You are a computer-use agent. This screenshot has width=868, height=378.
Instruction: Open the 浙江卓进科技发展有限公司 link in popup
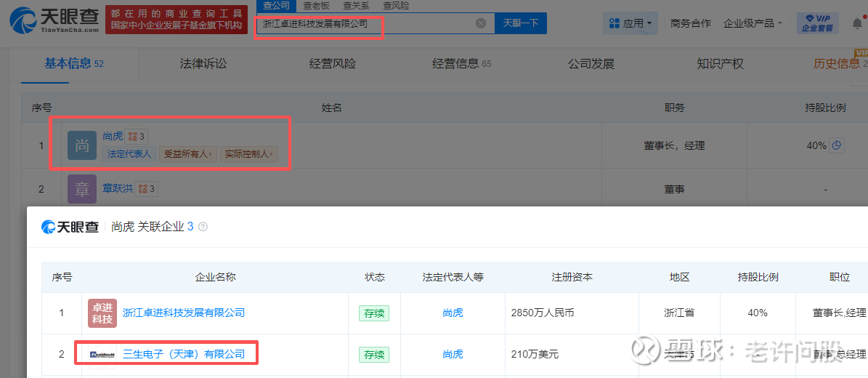pyautogui.click(x=184, y=313)
